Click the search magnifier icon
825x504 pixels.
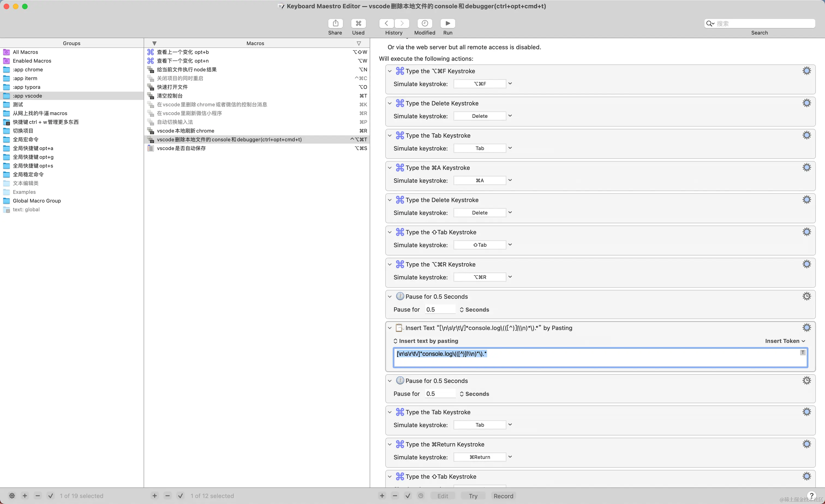point(710,23)
